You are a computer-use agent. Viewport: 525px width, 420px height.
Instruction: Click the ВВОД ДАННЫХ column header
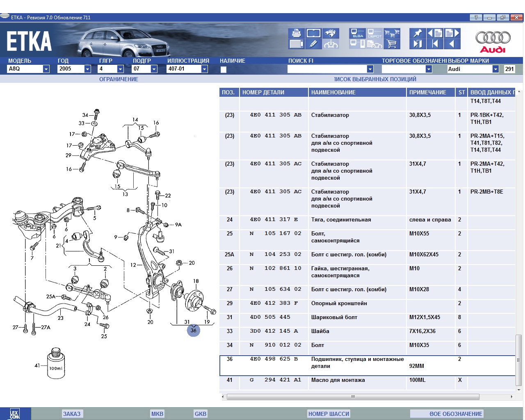491,92
